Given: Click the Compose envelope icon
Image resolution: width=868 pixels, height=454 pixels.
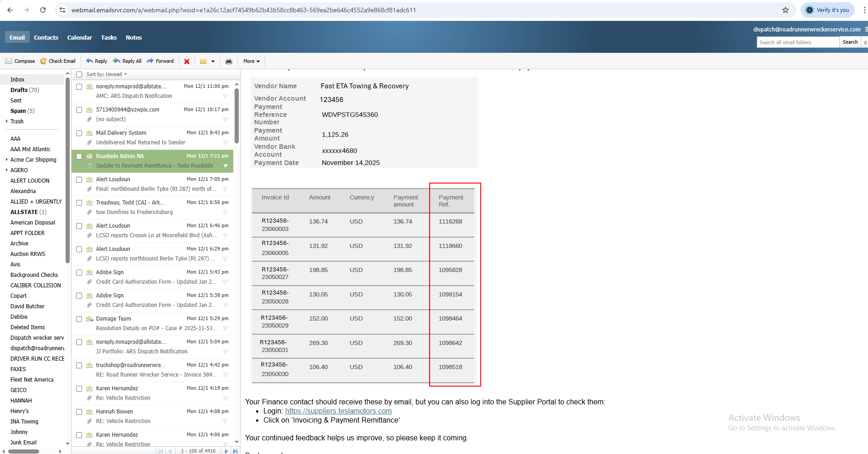Looking at the screenshot, I should pos(9,61).
